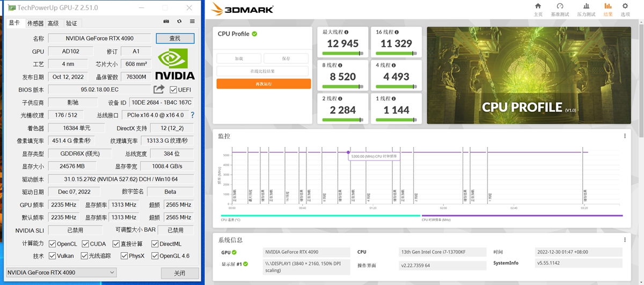Viewport: 644px width, 285px height.
Task: Click info icon beside 最大线程
Action: click(346, 32)
